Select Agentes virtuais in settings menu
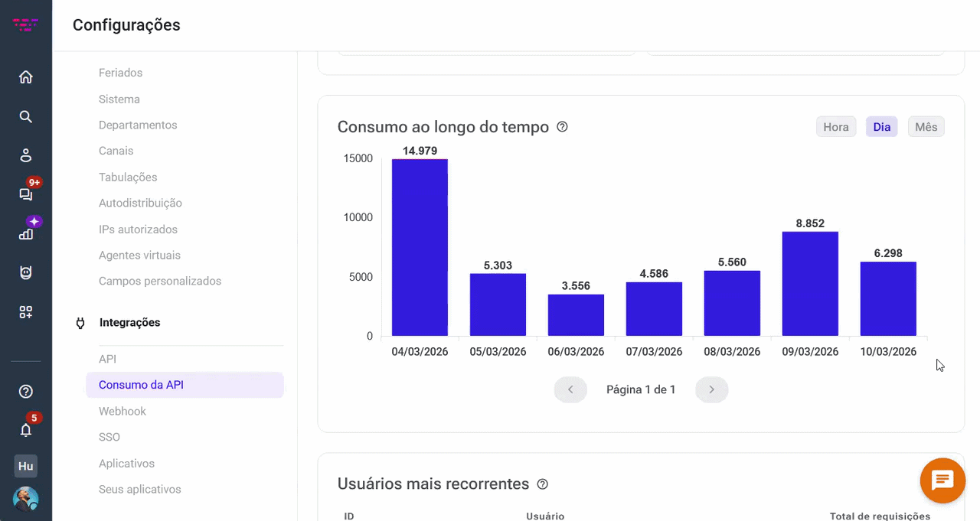 139,256
